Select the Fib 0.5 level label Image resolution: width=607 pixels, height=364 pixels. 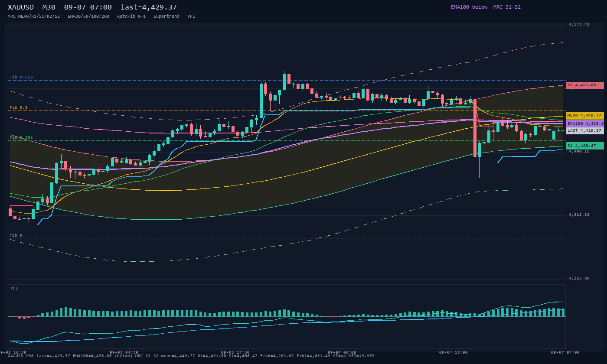(x=19, y=107)
